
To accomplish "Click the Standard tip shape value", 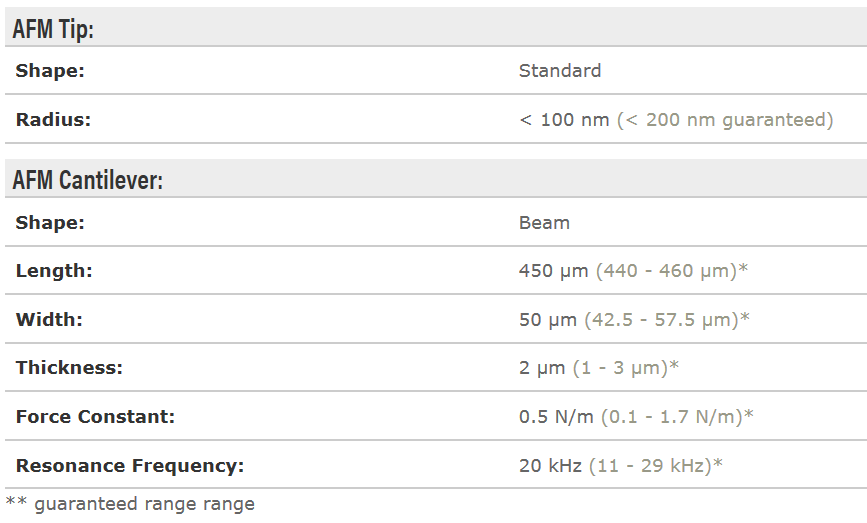I will click(560, 71).
